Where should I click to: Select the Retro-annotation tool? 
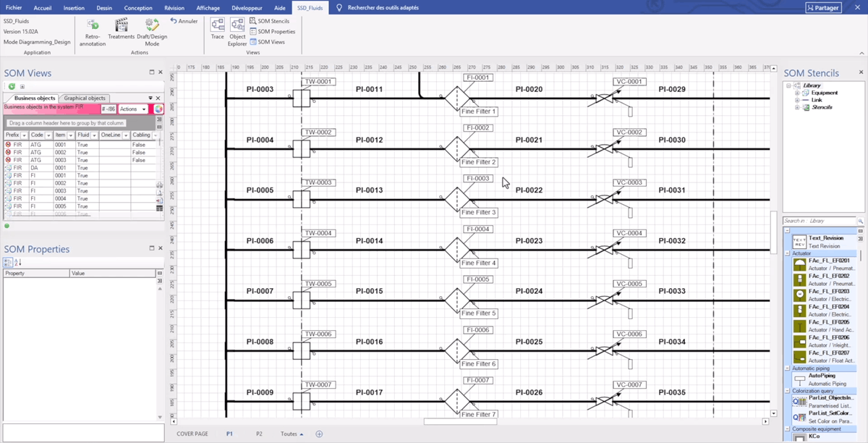[x=92, y=33]
